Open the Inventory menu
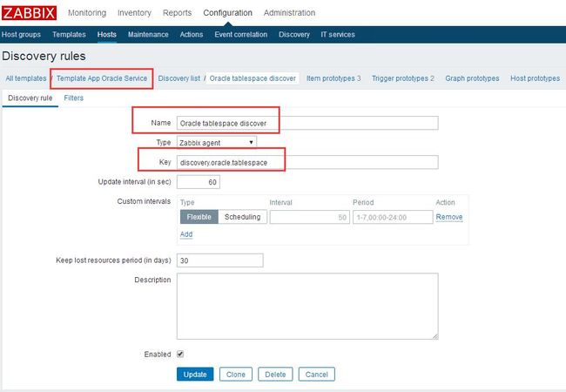Screen dimensions: 566x392 pos(134,13)
